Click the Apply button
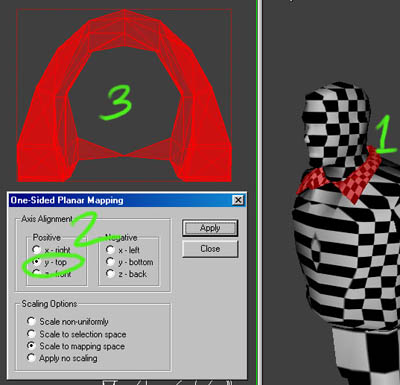The height and width of the screenshot is (385, 400). (x=210, y=228)
